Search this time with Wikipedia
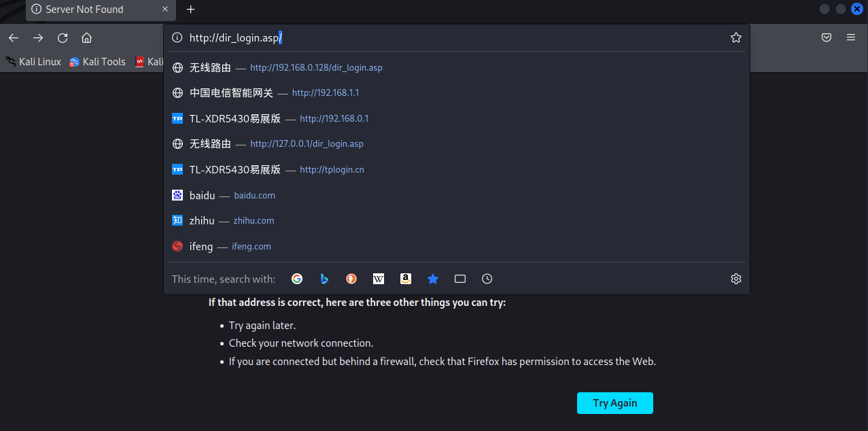This screenshot has height=431, width=868. 379,279
